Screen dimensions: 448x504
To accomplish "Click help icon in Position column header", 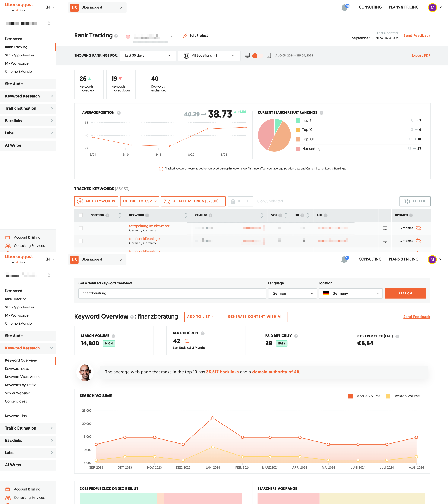I will pyautogui.click(x=107, y=215).
